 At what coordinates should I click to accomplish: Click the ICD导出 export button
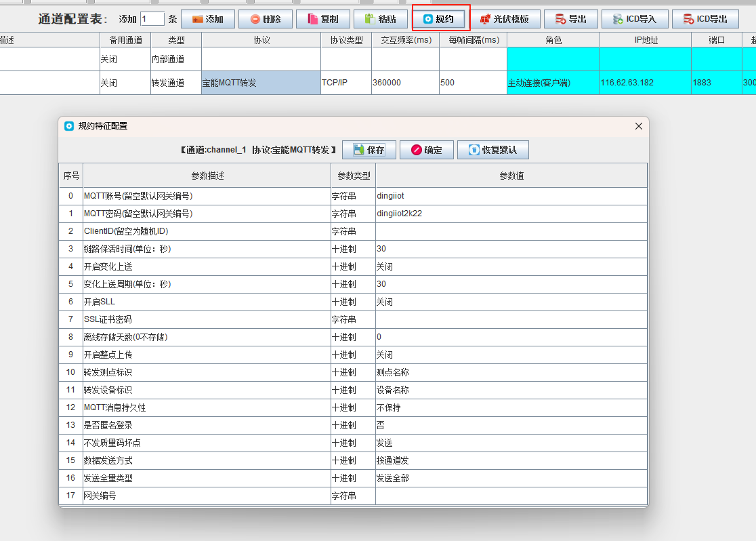tap(705, 19)
